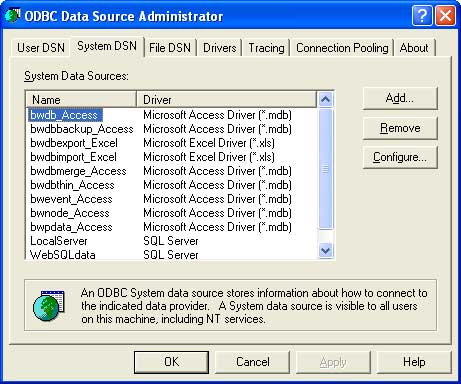This screenshot has width=461, height=384.
Task: Go to the Drivers tab
Action: [x=220, y=48]
